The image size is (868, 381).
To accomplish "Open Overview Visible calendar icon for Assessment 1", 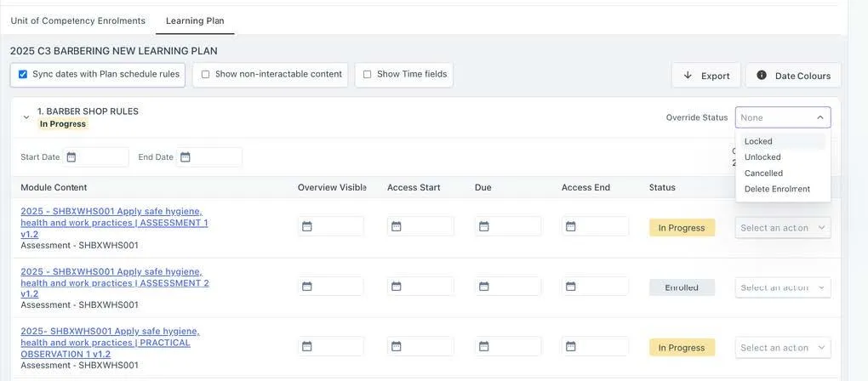I will coord(307,226).
